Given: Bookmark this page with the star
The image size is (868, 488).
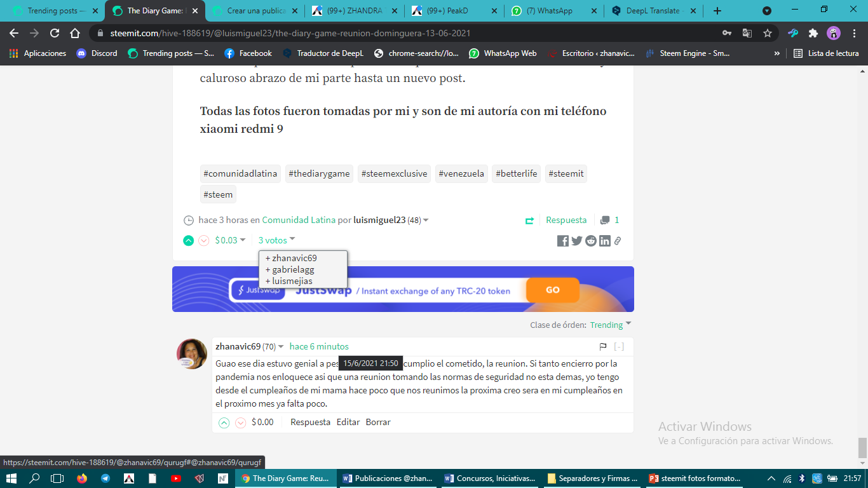Looking at the screenshot, I should (x=768, y=33).
